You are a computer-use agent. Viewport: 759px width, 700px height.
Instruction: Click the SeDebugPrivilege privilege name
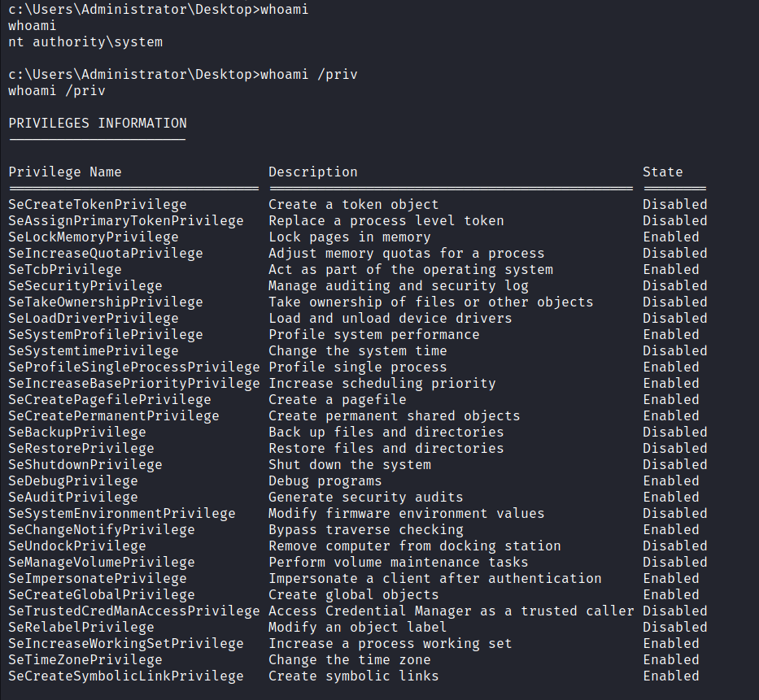73,480
